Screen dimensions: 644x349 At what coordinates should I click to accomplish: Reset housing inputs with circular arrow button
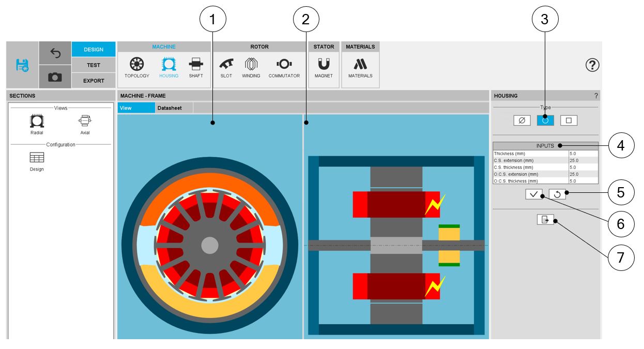(x=557, y=194)
